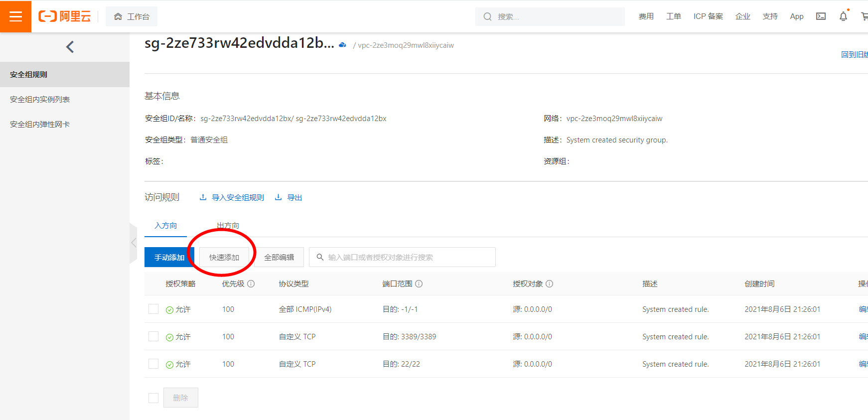Open the App menu link
The image size is (868, 420).
(x=797, y=16)
